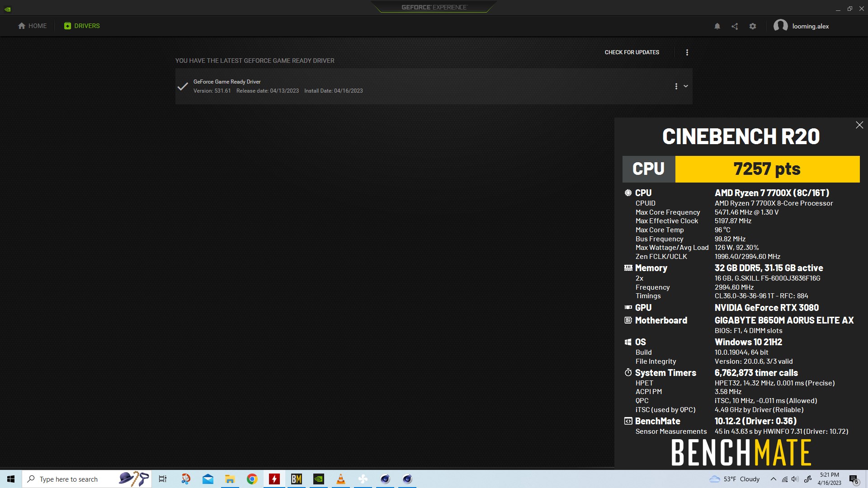The image size is (868, 488).
Task: Open File Explorer from the taskbar
Action: (x=230, y=479)
